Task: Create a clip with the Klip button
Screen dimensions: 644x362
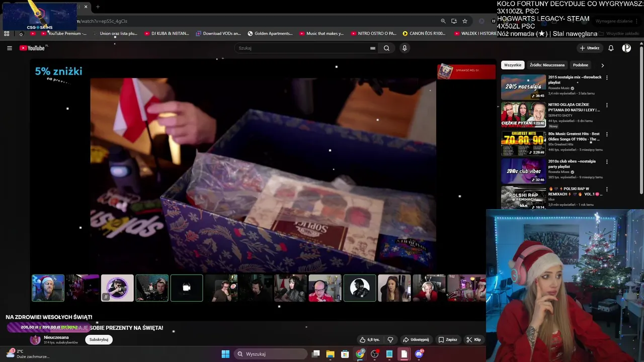Action: click(473, 340)
